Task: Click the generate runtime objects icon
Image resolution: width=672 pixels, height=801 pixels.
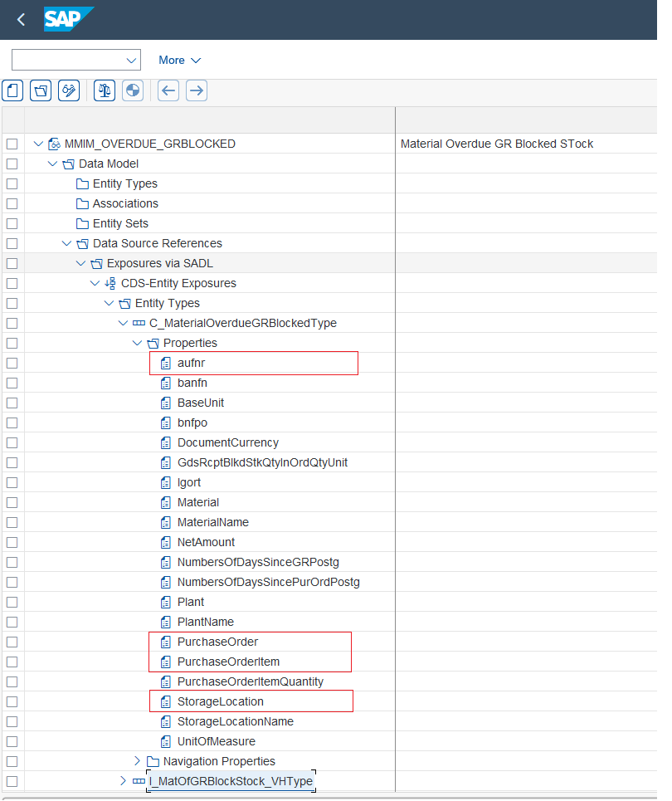Action: pyautogui.click(x=133, y=91)
